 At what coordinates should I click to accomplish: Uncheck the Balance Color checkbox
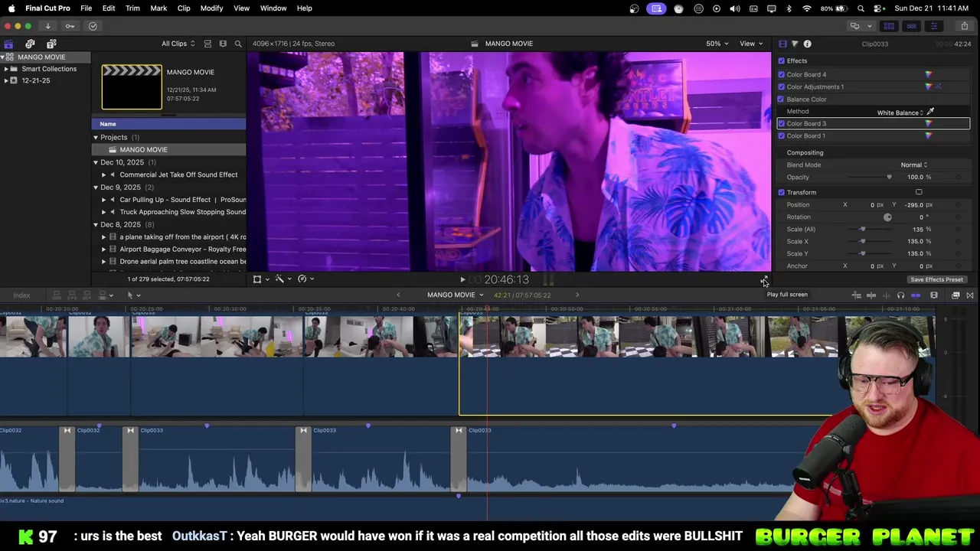(x=782, y=99)
